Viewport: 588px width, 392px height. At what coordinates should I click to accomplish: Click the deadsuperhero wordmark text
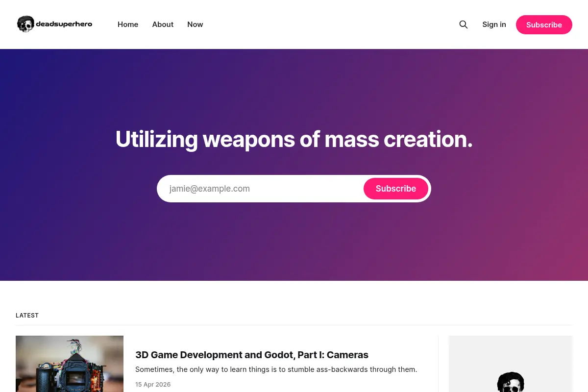coord(64,24)
